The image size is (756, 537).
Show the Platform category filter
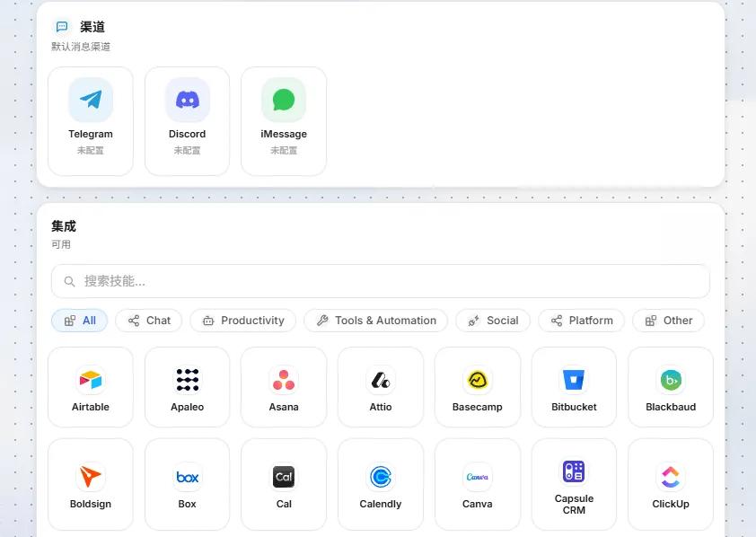tap(582, 321)
